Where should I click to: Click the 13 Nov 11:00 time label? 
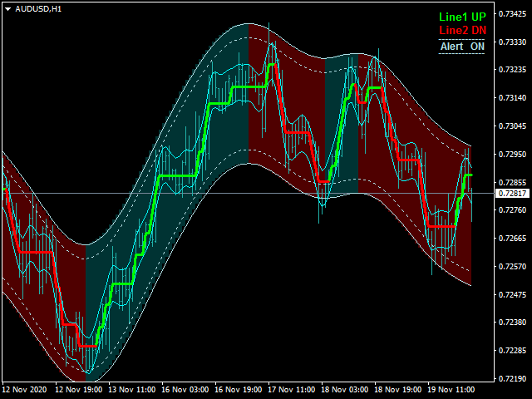[131, 390]
